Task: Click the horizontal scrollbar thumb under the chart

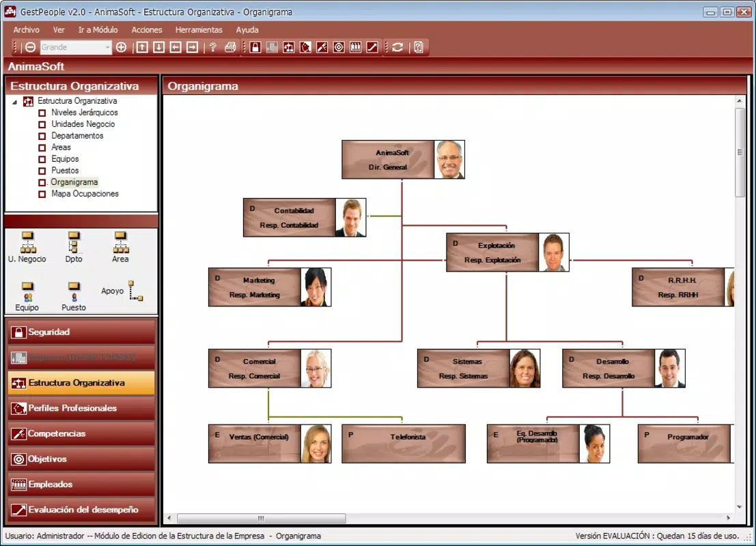Action: (x=262, y=518)
